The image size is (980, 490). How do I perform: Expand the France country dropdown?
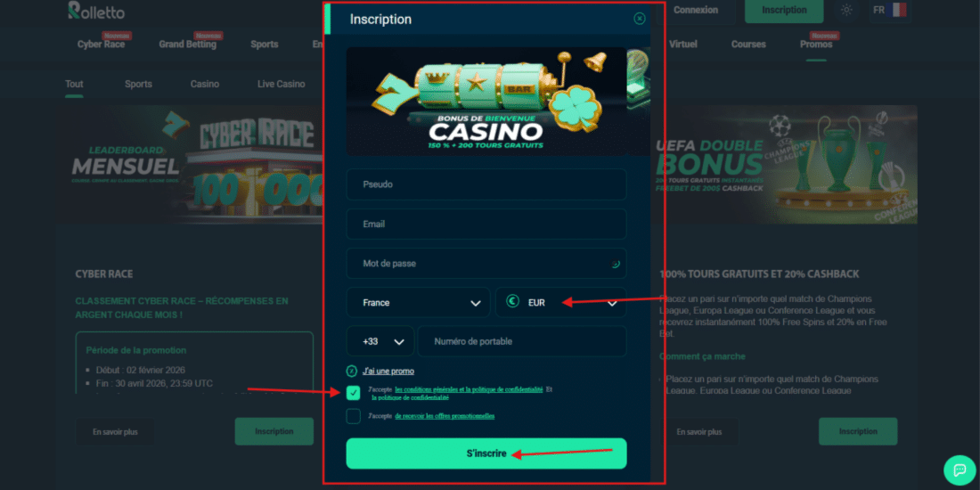click(x=418, y=303)
